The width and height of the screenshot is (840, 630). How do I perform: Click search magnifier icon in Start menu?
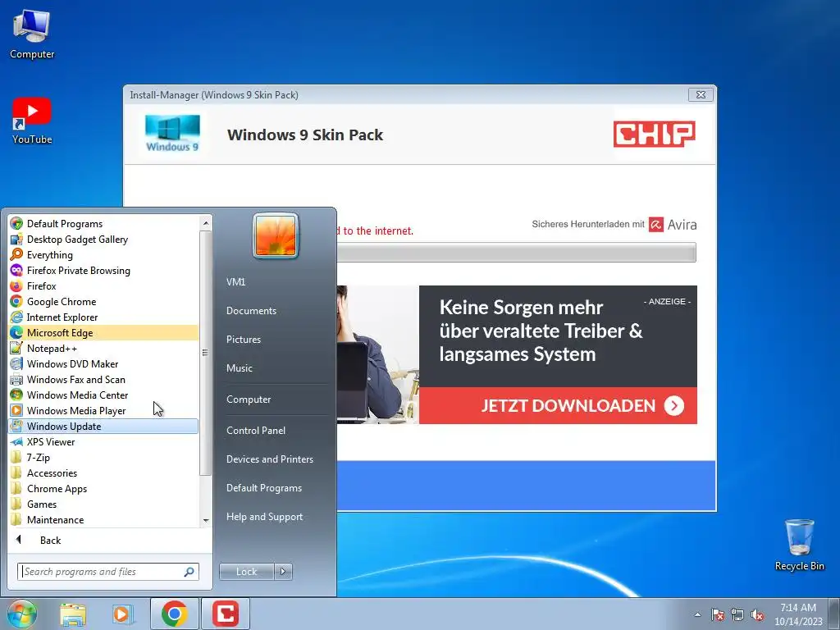189,572
